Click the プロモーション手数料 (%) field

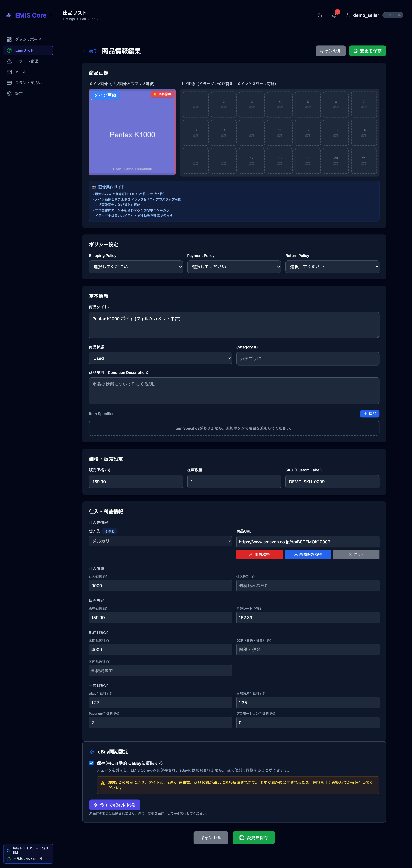point(308,722)
